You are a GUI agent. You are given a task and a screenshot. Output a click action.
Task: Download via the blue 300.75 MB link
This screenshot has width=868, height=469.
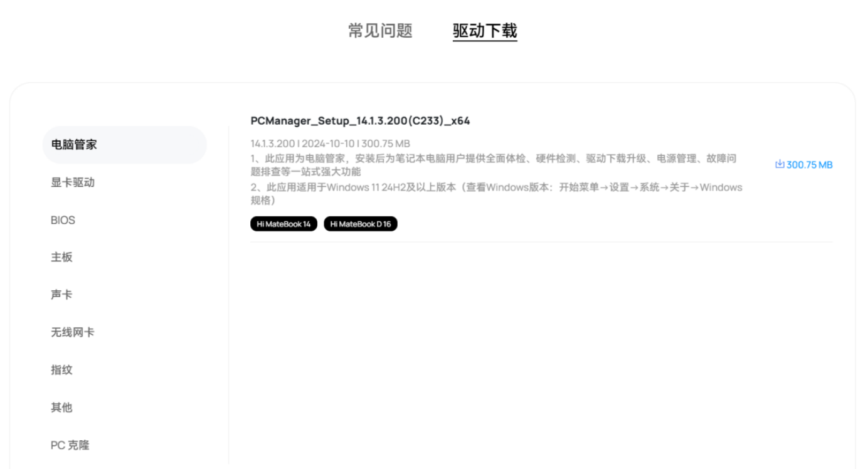click(804, 165)
